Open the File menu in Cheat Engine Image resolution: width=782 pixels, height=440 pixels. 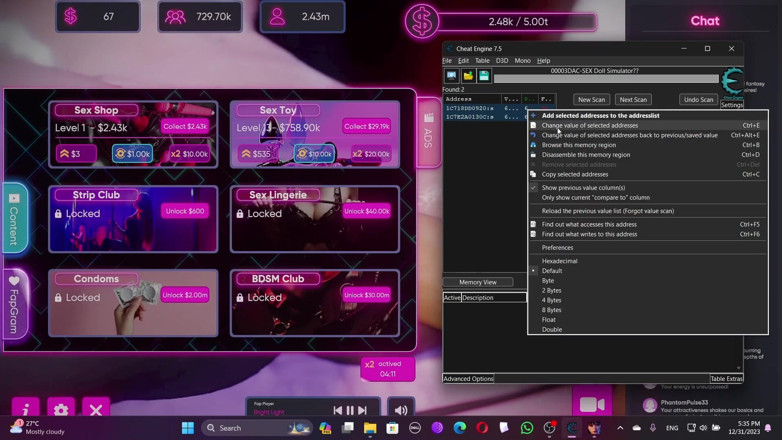(x=447, y=61)
